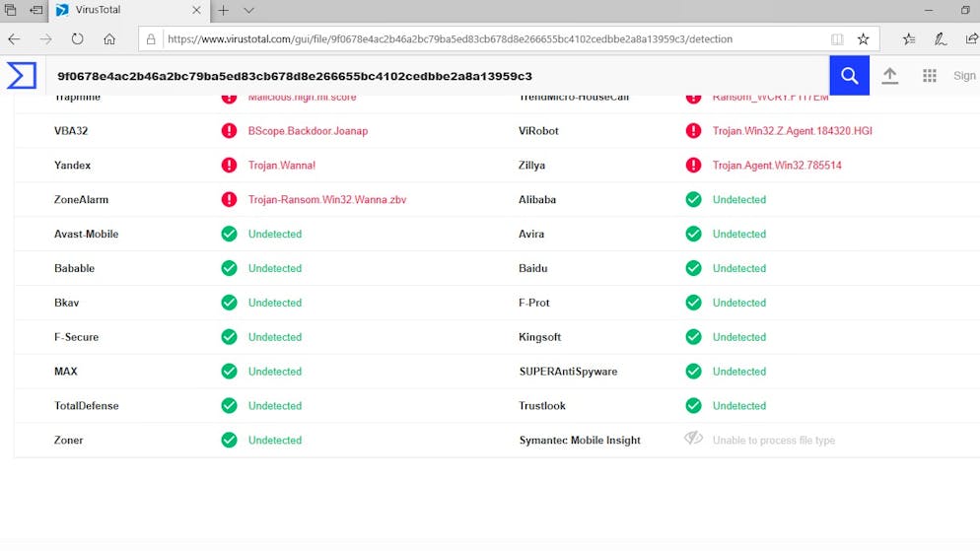Toggle reading view book icon
The width and height of the screenshot is (980, 551).
click(x=837, y=38)
